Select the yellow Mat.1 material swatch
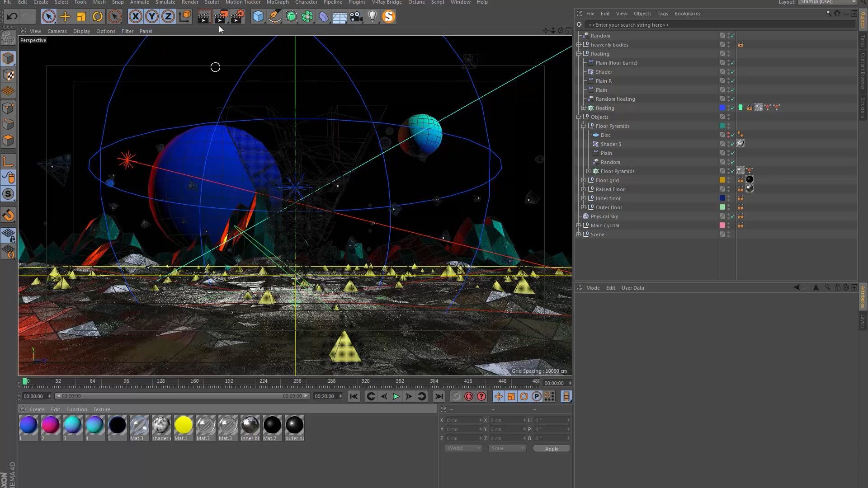 (x=184, y=426)
